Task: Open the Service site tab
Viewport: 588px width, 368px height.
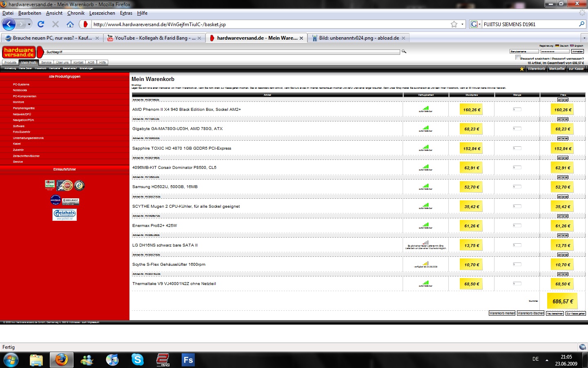Action: (x=46, y=63)
